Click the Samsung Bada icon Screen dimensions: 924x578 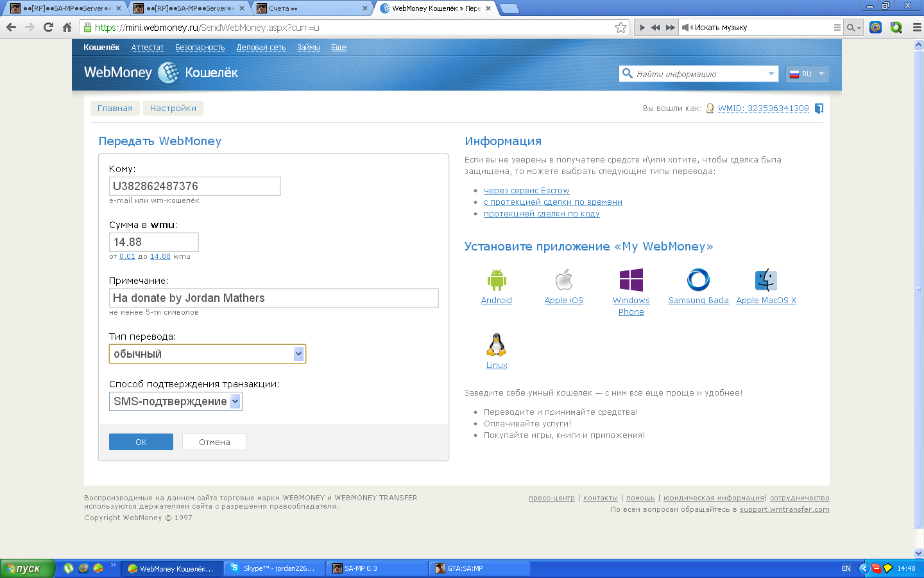tap(699, 280)
